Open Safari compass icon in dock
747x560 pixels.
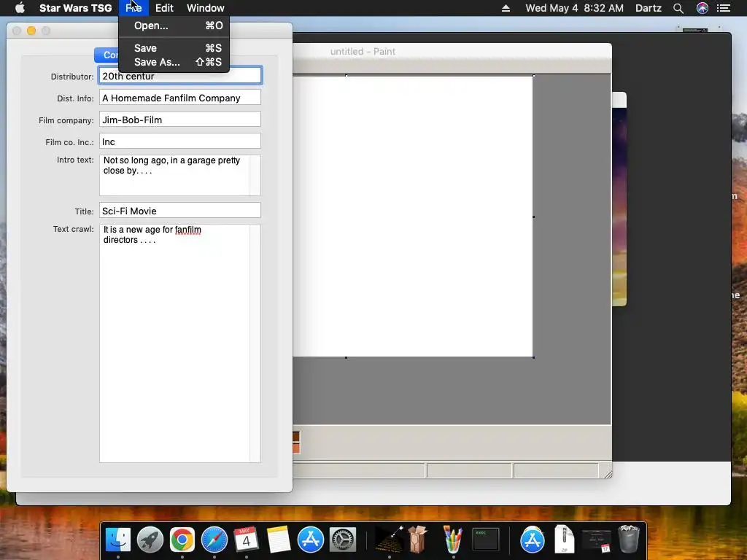[214, 540]
